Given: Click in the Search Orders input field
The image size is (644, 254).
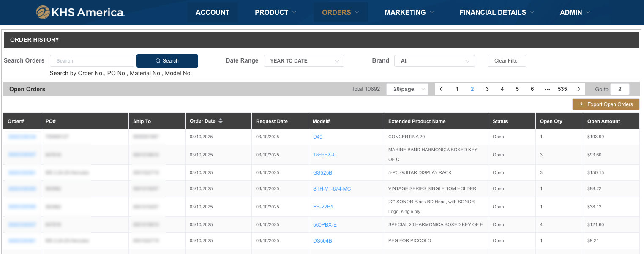Looking at the screenshot, I should point(92,61).
